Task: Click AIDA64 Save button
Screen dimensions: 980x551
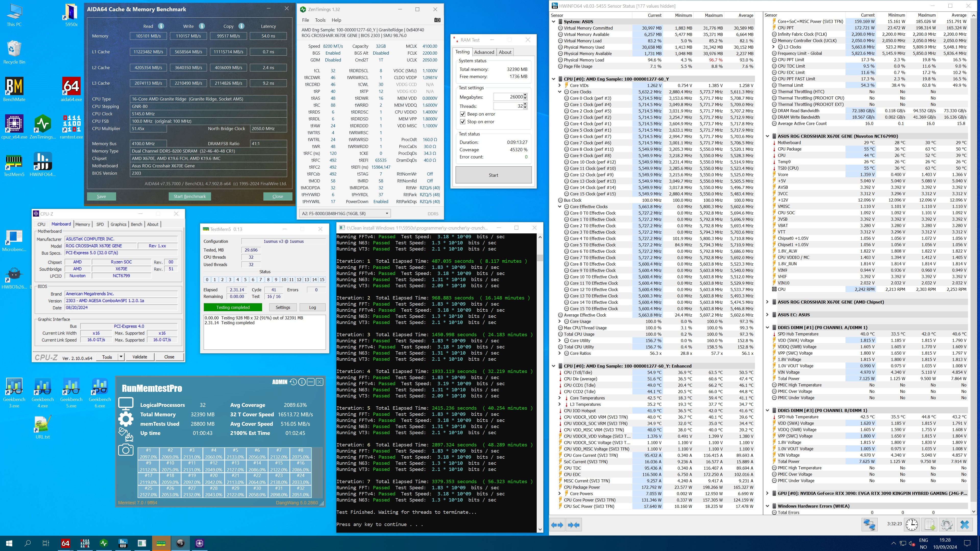Action: click(101, 197)
